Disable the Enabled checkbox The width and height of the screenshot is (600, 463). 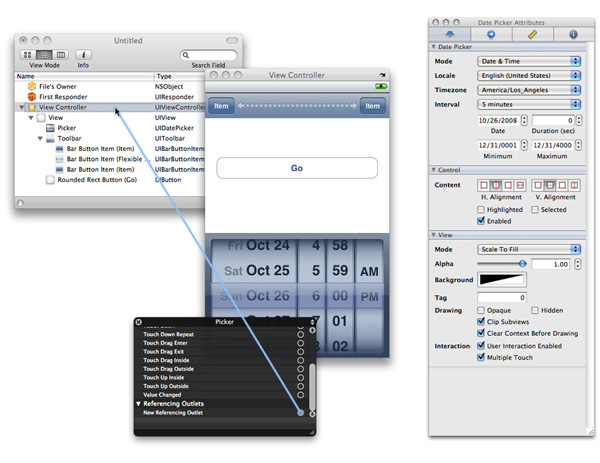(x=481, y=221)
